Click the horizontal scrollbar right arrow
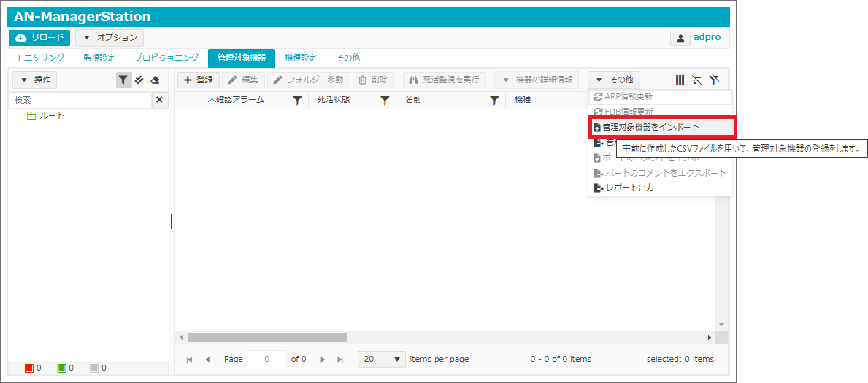The image size is (868, 383). pyautogui.click(x=710, y=337)
